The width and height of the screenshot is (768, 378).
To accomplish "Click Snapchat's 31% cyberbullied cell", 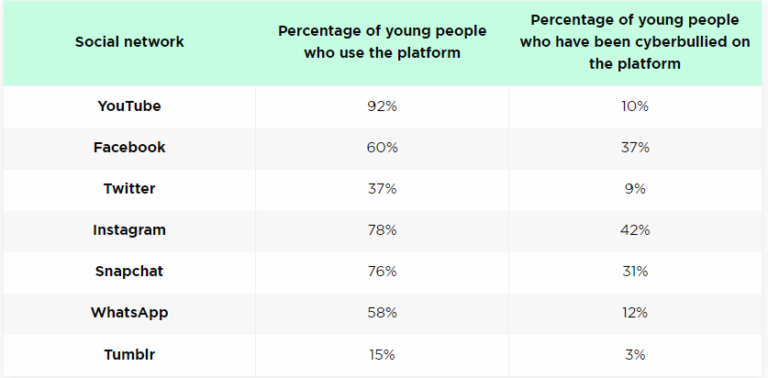I will (x=635, y=271).
